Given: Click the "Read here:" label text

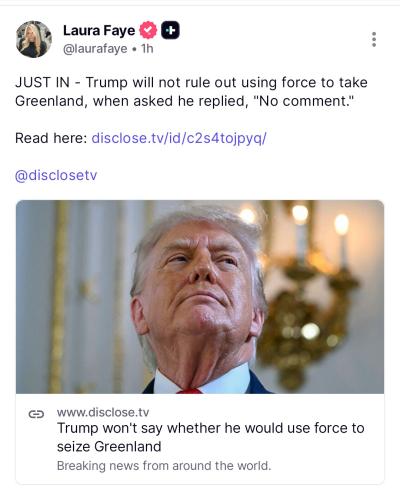Looking at the screenshot, I should click(x=51, y=138).
